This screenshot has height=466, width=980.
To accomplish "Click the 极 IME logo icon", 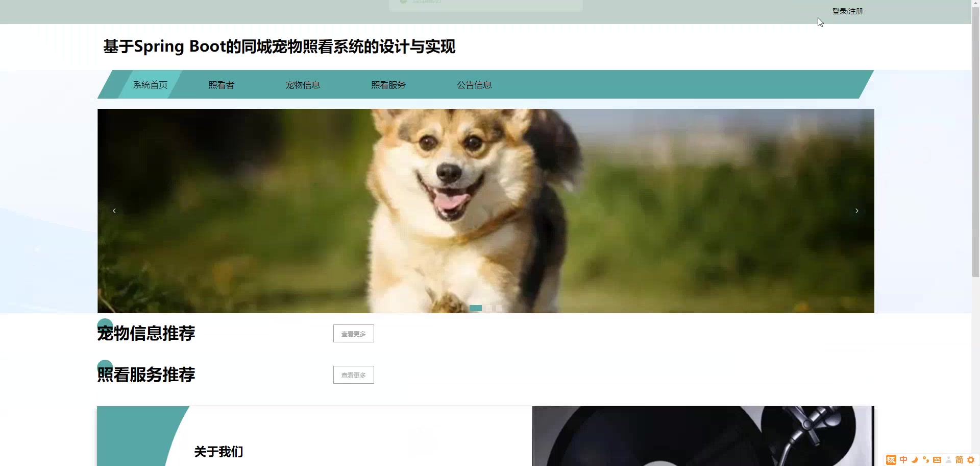I will (891, 460).
